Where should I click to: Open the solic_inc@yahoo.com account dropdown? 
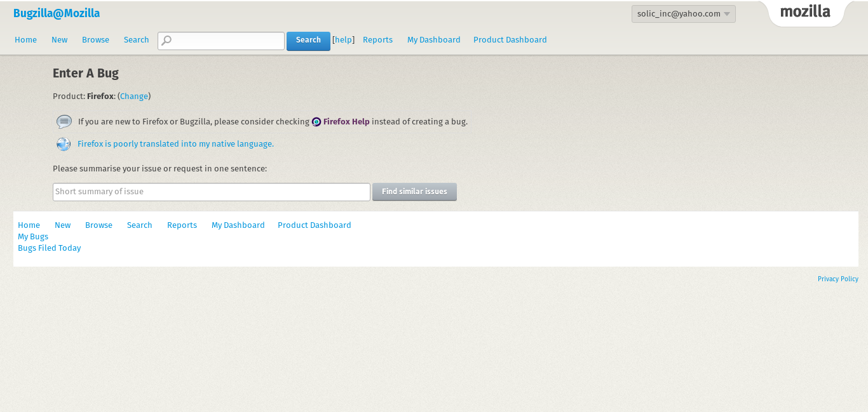pyautogui.click(x=684, y=14)
